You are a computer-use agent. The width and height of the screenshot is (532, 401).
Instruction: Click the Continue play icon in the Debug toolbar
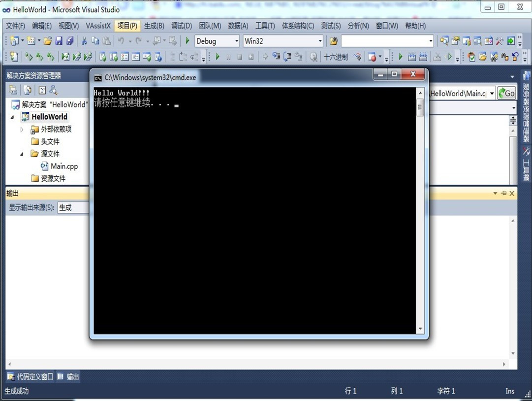218,57
